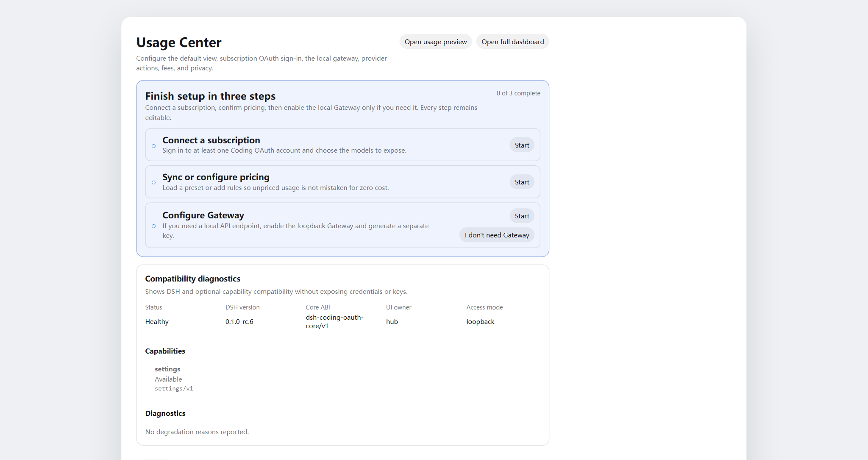Click the DSH version column label
The width and height of the screenshot is (868, 460).
pyautogui.click(x=242, y=307)
